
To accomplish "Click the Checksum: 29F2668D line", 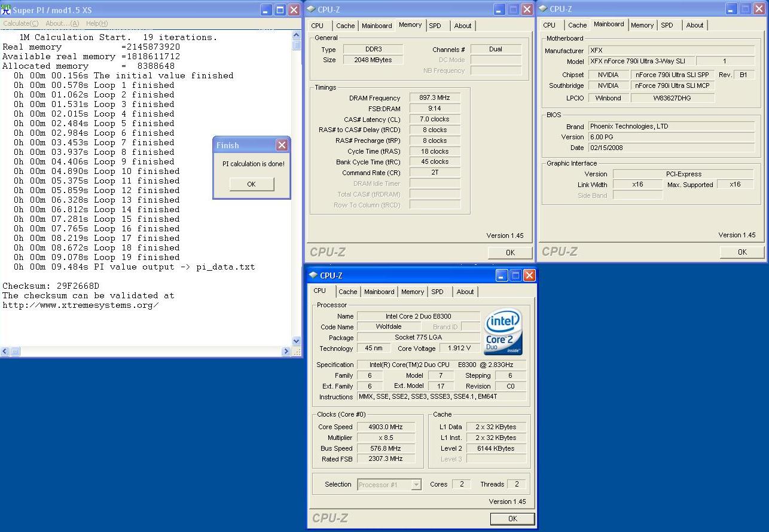I will pyautogui.click(x=51, y=286).
